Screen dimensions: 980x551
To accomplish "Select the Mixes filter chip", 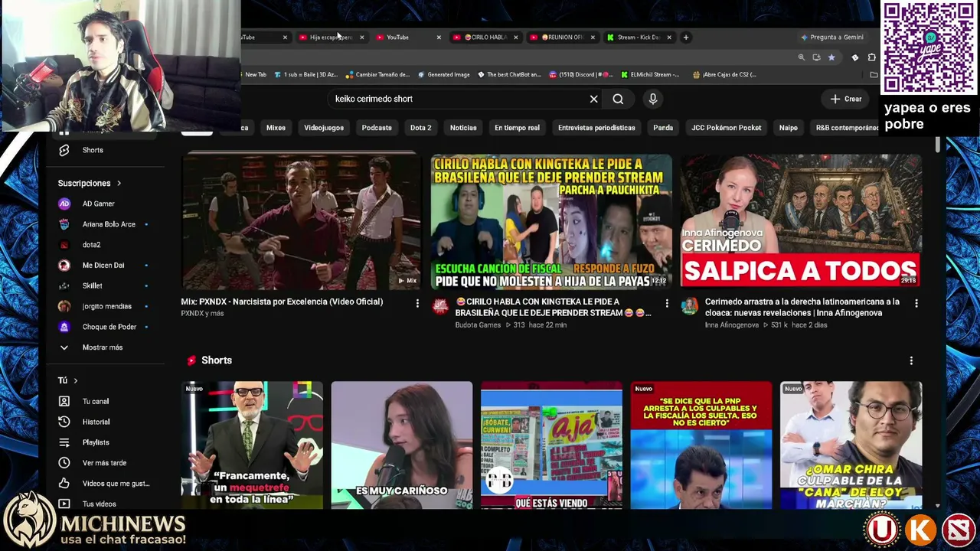I will click(x=276, y=128).
